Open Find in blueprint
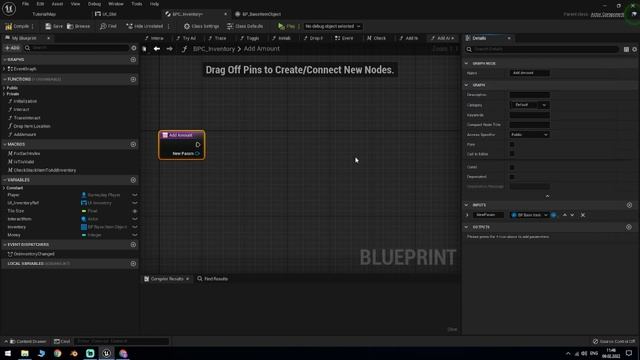This screenshot has height=360, width=640. coord(108,26)
